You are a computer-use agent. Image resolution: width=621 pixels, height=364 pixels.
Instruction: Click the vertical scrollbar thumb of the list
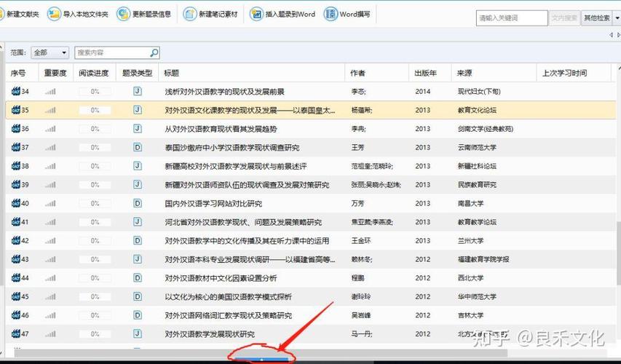point(618,253)
